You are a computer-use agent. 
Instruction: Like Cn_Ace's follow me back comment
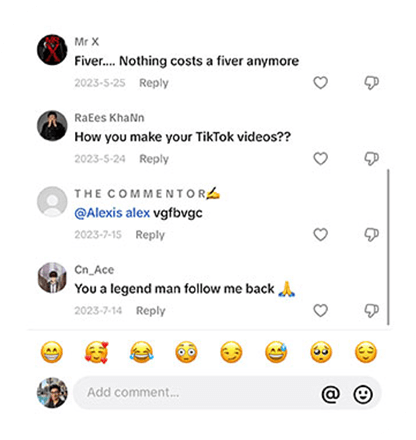321,311
